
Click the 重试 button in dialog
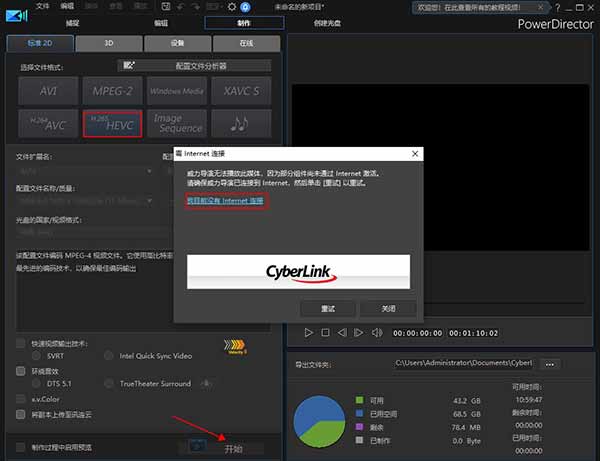click(328, 308)
